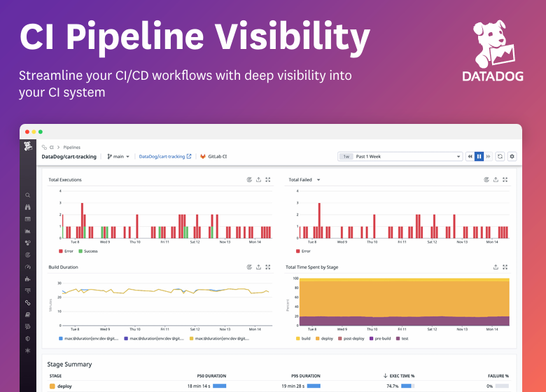Click GitLab fox logo icon

point(203,157)
